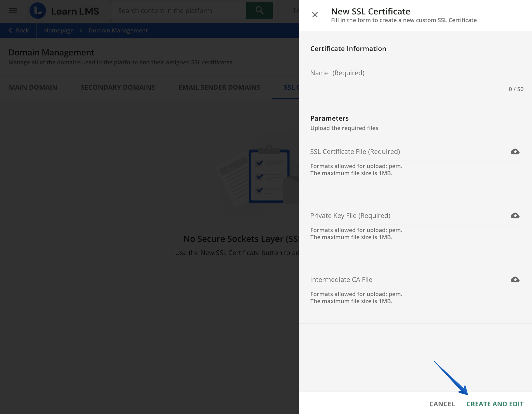
Task: Upload the Intermediate CA File
Action: tap(515, 280)
